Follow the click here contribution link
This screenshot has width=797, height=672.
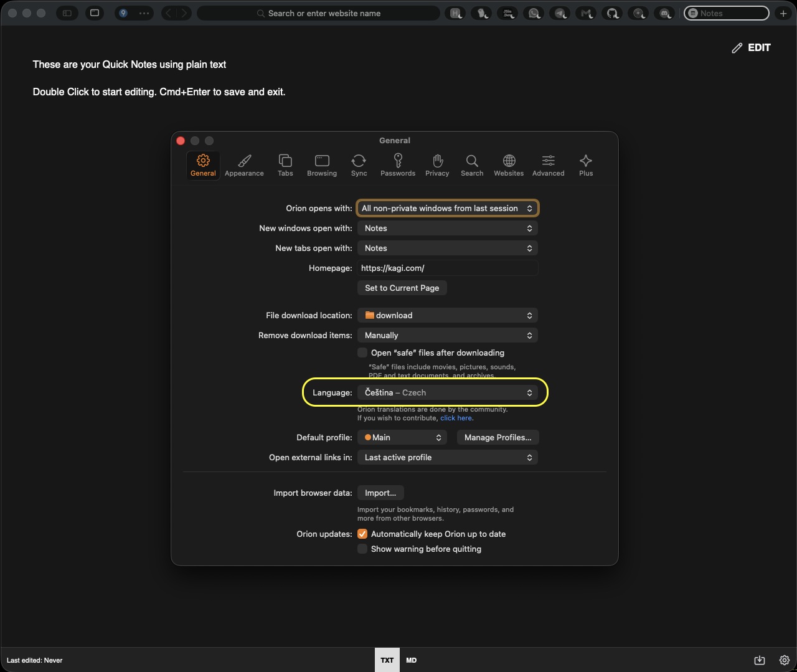pyautogui.click(x=456, y=418)
